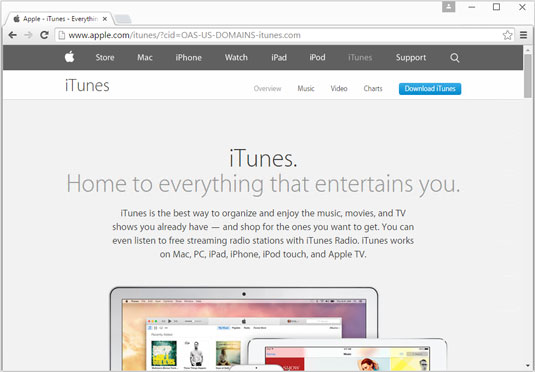
Task: Click the iPad product image
Action: coord(347,354)
